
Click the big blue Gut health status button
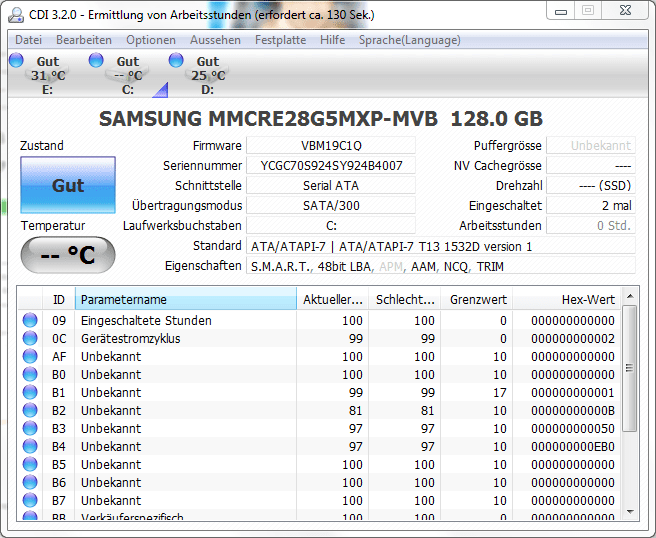tap(68, 185)
